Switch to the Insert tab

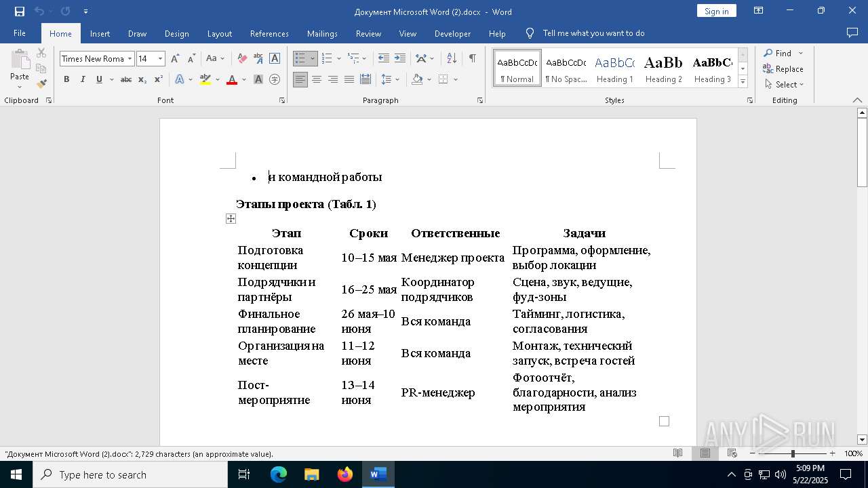click(100, 33)
